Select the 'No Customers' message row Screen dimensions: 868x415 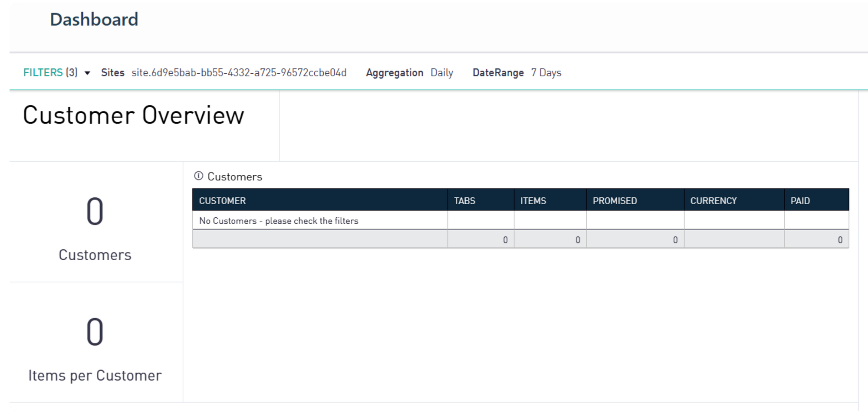coord(279,221)
